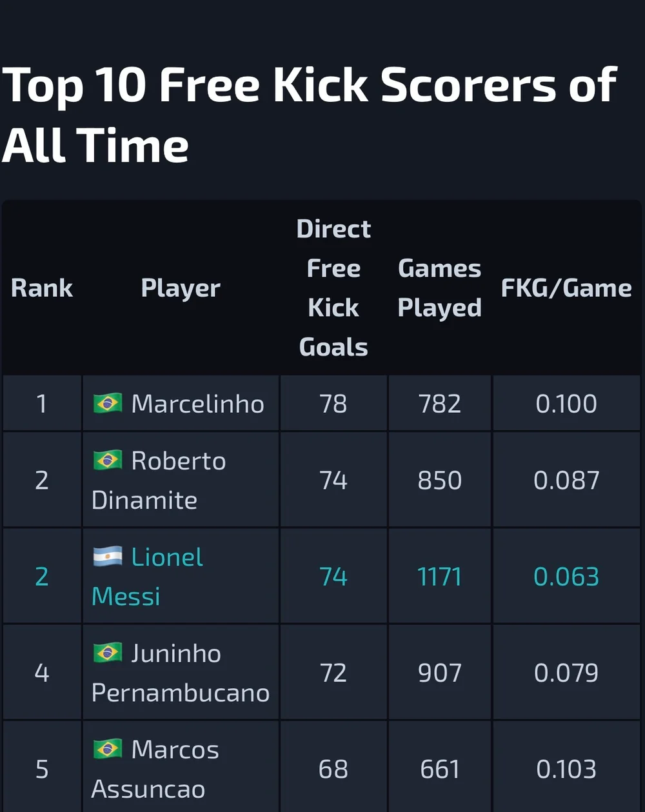
Task: Select the Games Played column header
Action: (439, 288)
